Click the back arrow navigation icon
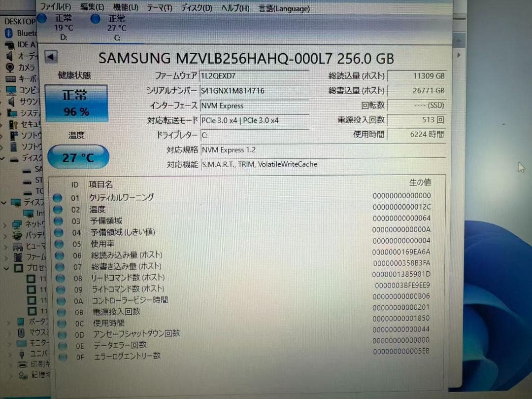The width and height of the screenshot is (532, 399). pos(51,57)
